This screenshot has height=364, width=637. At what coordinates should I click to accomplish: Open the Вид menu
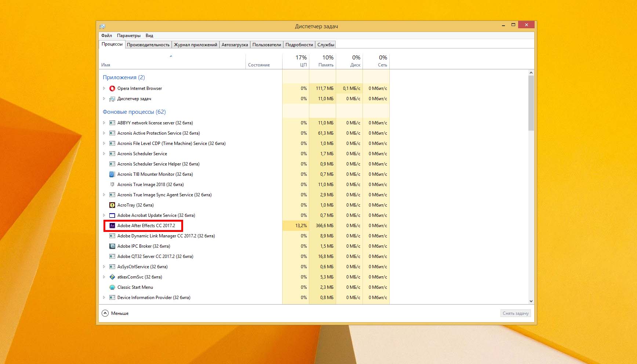click(x=149, y=36)
